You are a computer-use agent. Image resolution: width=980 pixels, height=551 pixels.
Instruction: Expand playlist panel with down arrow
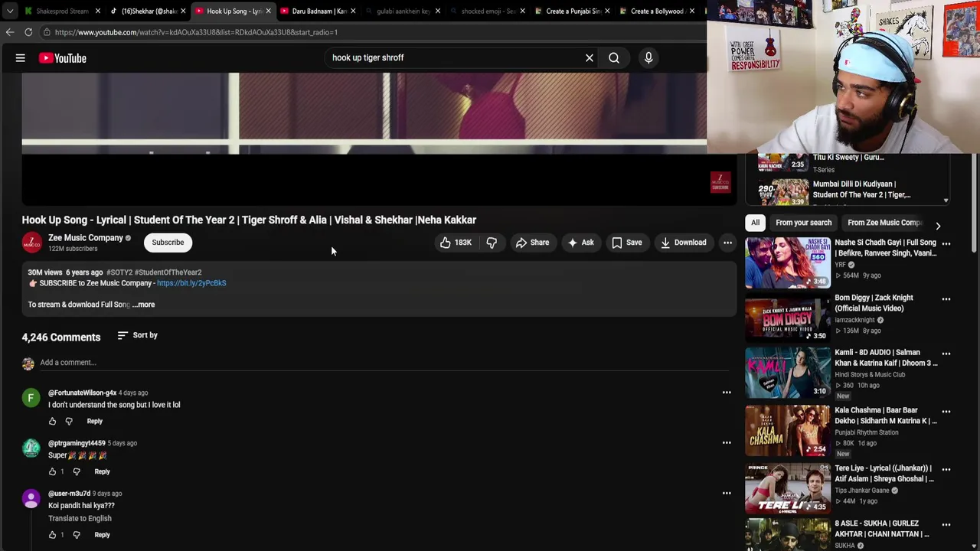pos(946,201)
